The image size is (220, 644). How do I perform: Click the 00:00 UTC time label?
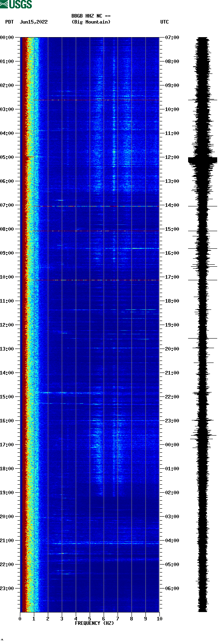click(x=172, y=445)
